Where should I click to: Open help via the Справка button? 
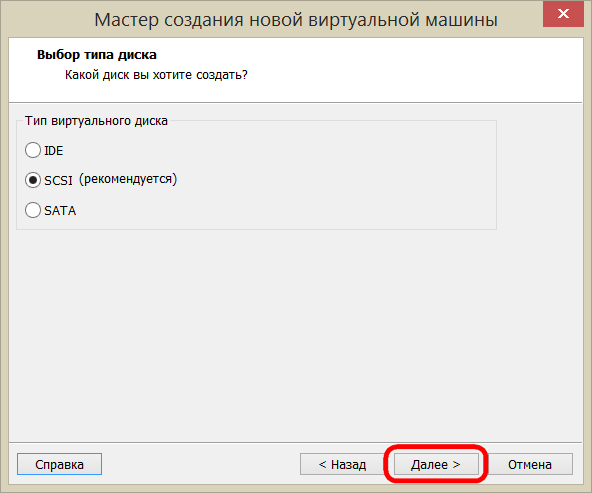click(x=59, y=464)
